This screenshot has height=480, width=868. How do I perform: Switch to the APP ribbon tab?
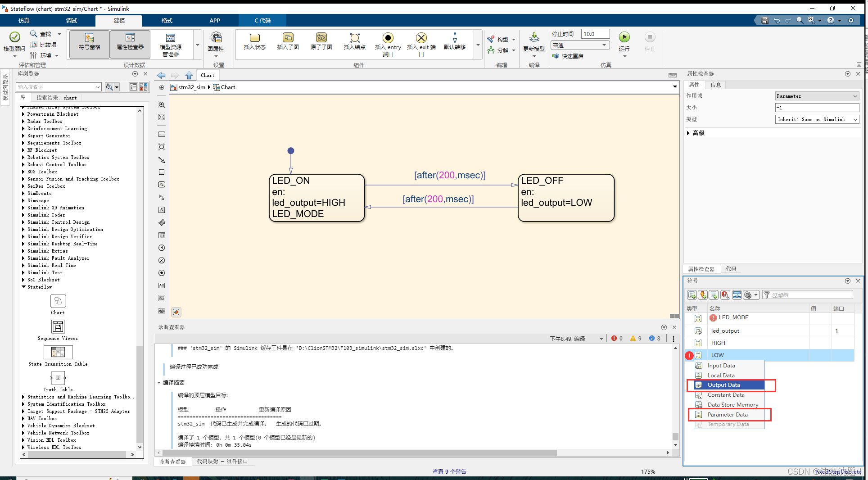click(215, 21)
